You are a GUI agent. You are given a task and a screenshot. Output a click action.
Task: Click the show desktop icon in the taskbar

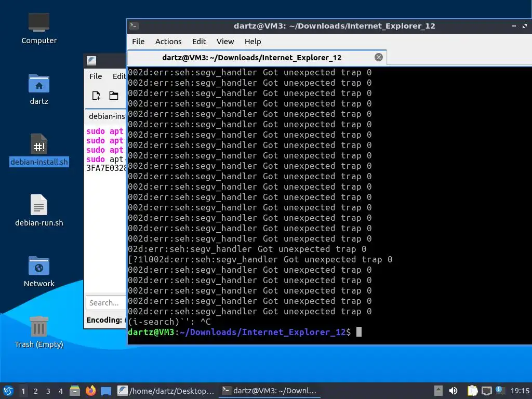coord(106,391)
